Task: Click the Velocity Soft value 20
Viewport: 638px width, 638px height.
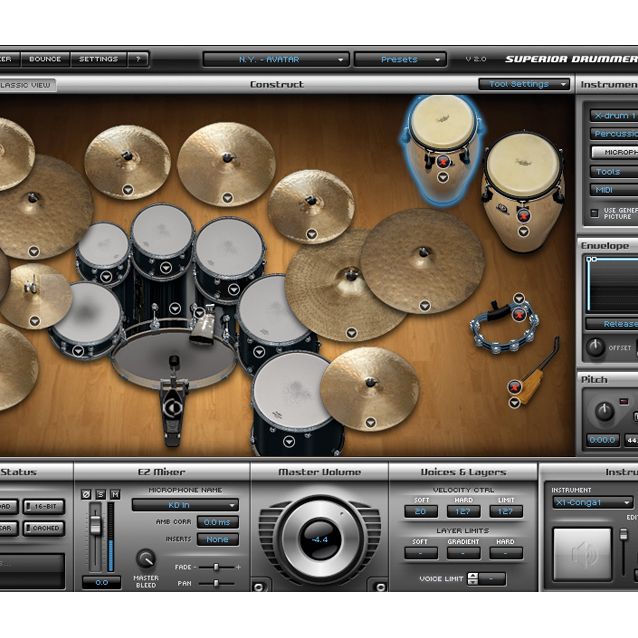Action: tap(421, 511)
